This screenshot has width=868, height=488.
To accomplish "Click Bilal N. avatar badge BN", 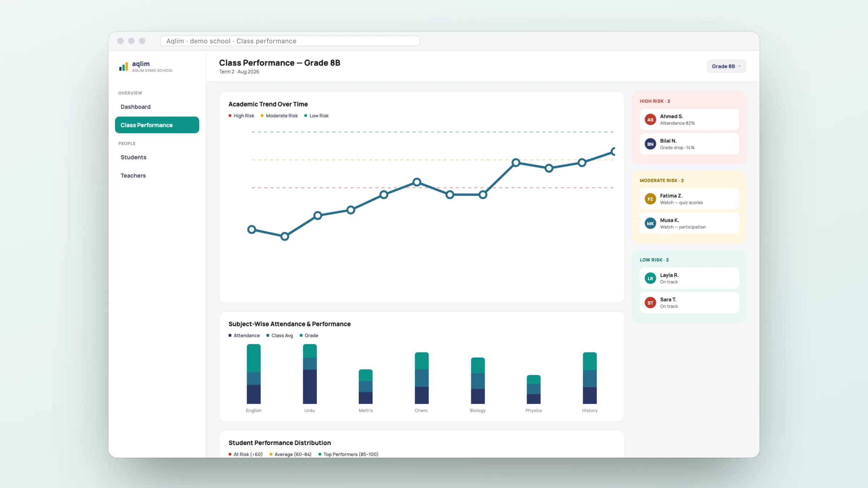I will (x=650, y=144).
